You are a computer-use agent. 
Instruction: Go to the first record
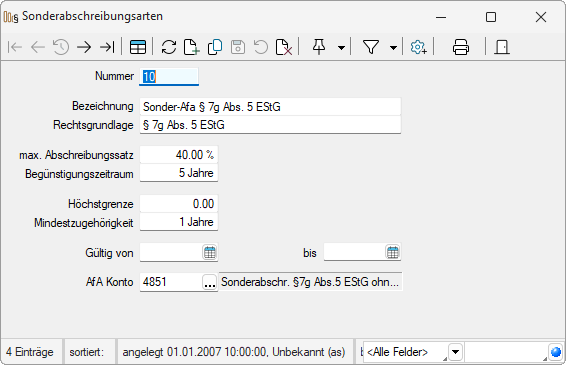[x=15, y=47]
